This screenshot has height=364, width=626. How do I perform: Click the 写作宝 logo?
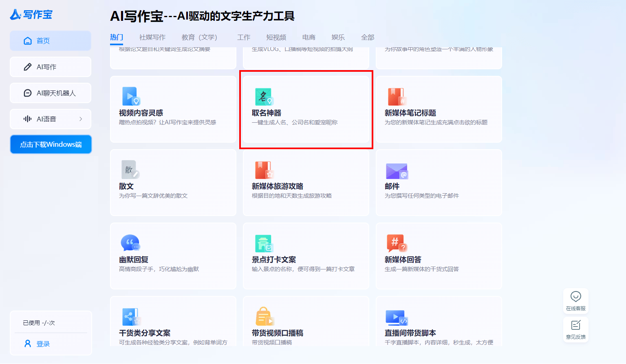click(31, 15)
